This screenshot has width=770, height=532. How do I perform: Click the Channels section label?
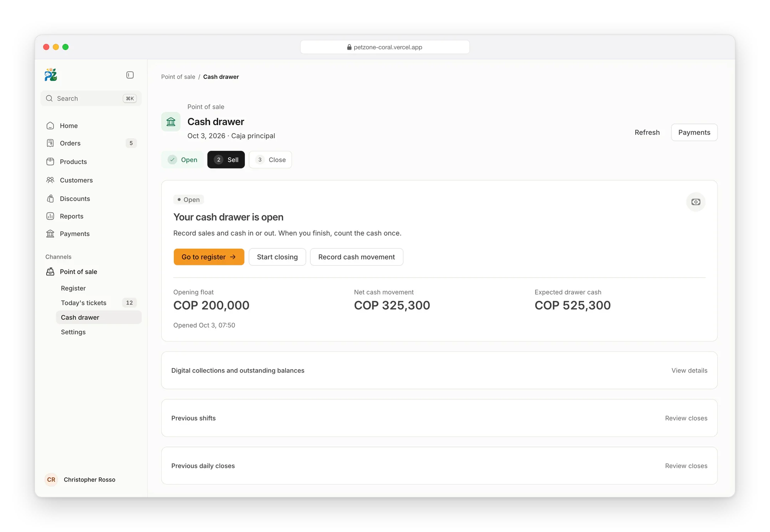pos(59,257)
